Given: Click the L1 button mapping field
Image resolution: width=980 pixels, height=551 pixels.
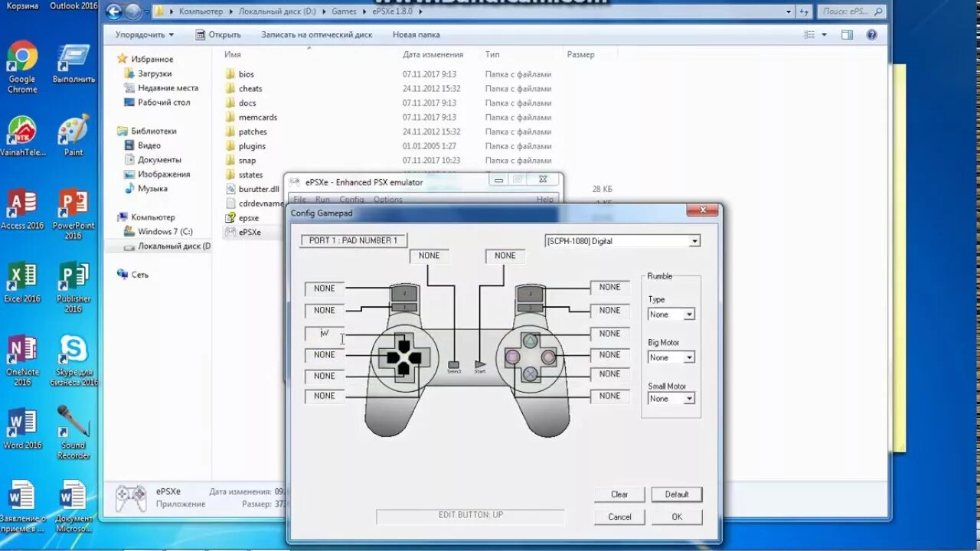Looking at the screenshot, I should tap(325, 310).
